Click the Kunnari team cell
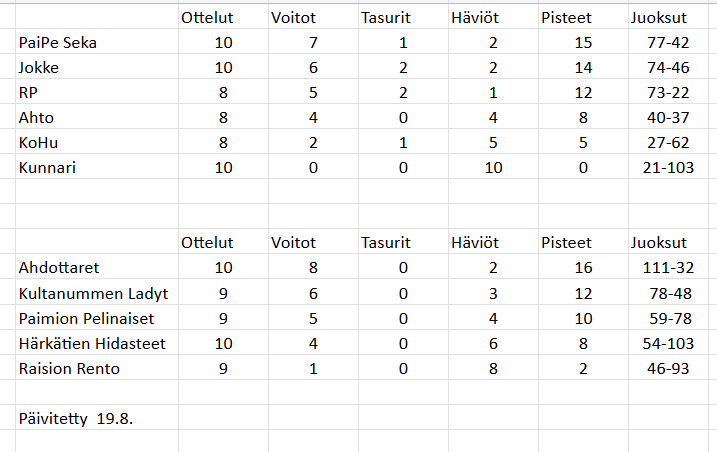 [97, 167]
